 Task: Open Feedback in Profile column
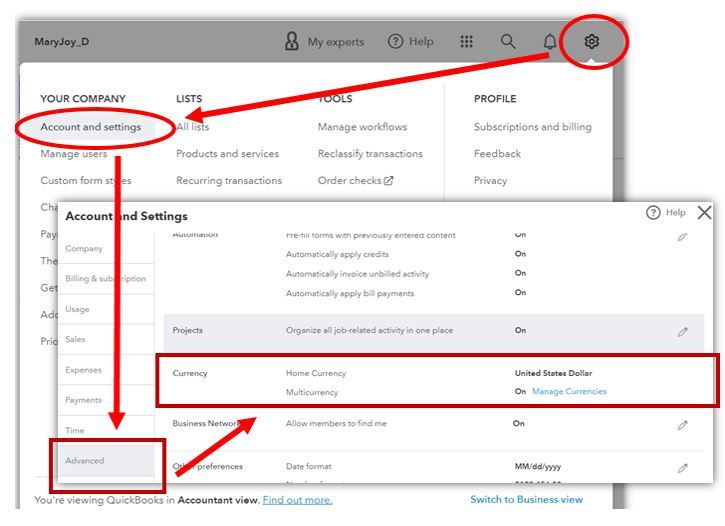coord(497,153)
